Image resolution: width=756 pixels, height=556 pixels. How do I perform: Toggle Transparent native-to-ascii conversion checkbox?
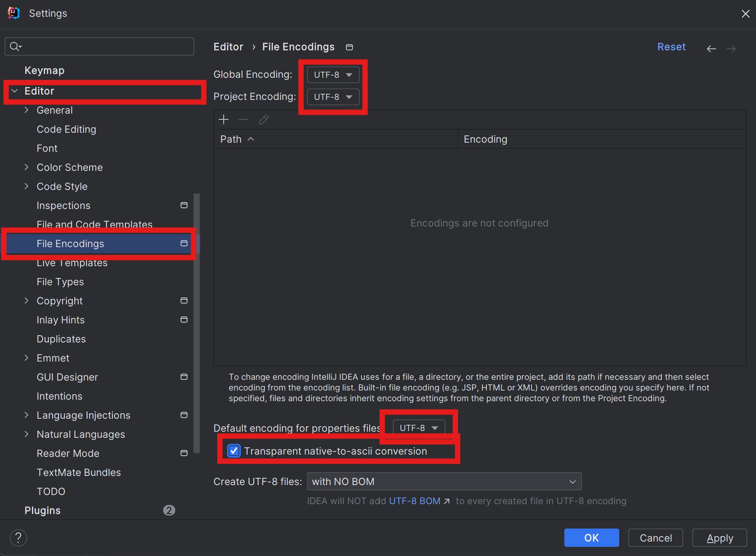pos(234,451)
